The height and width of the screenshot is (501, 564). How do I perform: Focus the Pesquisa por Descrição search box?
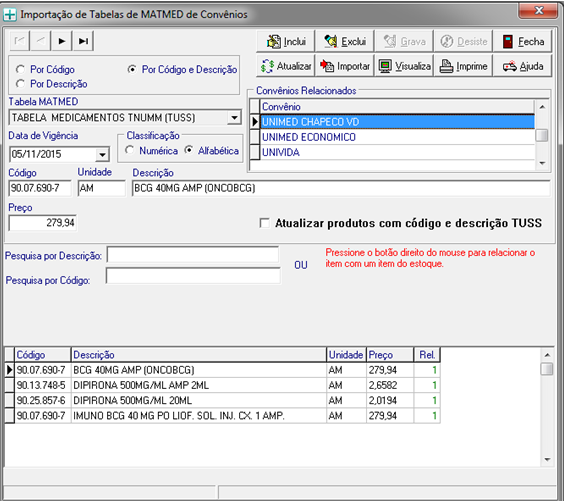point(193,255)
